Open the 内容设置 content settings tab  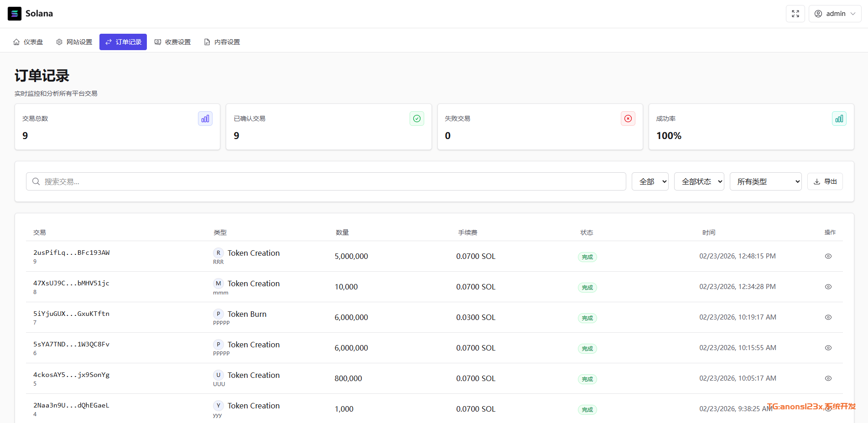tap(222, 42)
